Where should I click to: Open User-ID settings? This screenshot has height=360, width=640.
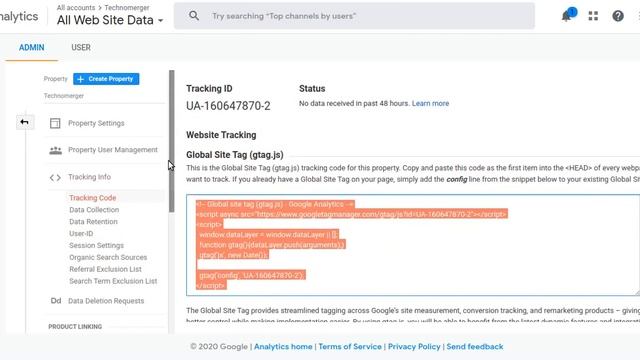coord(81,233)
